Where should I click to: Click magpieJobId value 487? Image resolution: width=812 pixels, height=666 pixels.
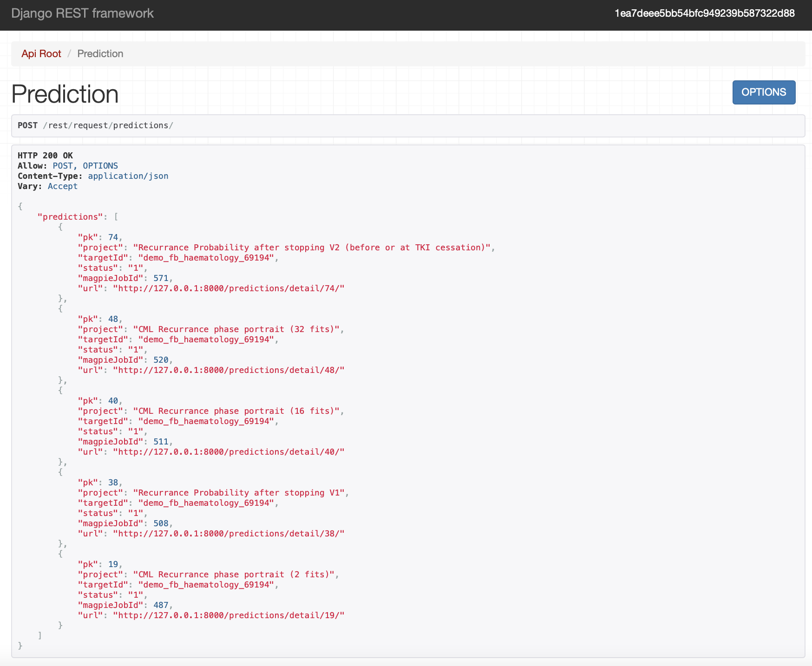click(x=161, y=605)
